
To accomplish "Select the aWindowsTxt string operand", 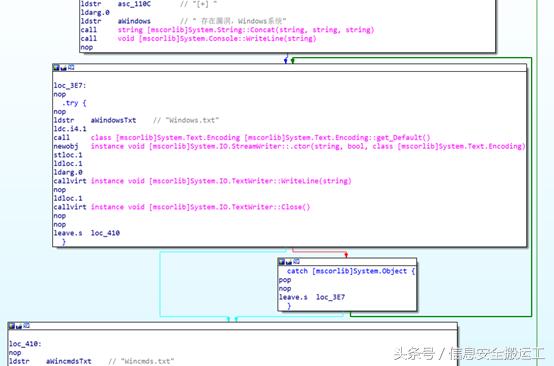I will (113, 120).
